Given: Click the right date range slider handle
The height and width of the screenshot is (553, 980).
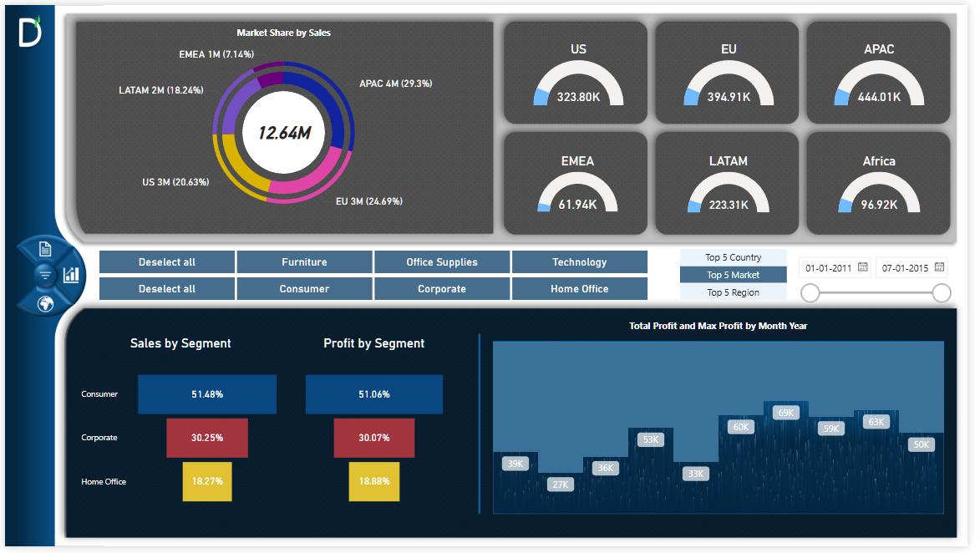Looking at the screenshot, I should [942, 292].
